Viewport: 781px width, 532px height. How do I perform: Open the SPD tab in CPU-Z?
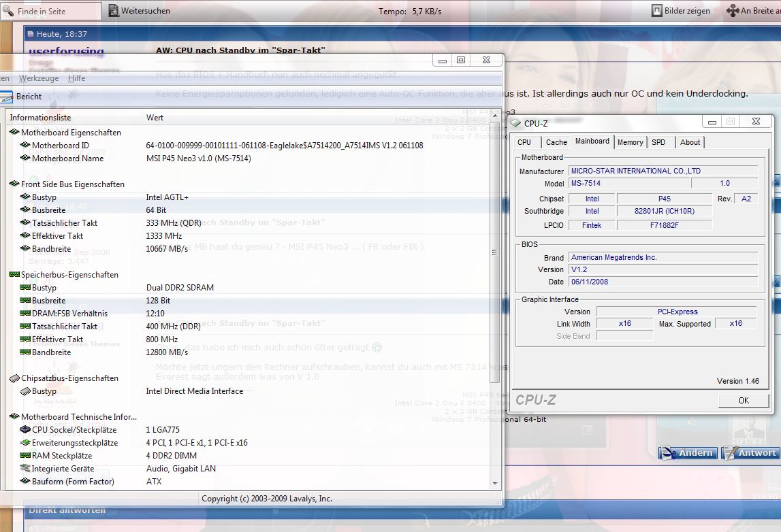point(658,142)
